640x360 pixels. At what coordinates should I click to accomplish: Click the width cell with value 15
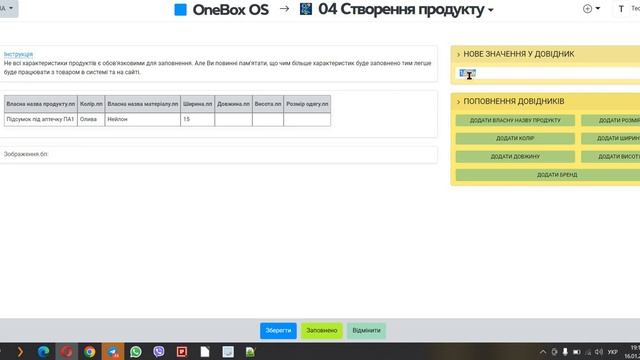197,119
